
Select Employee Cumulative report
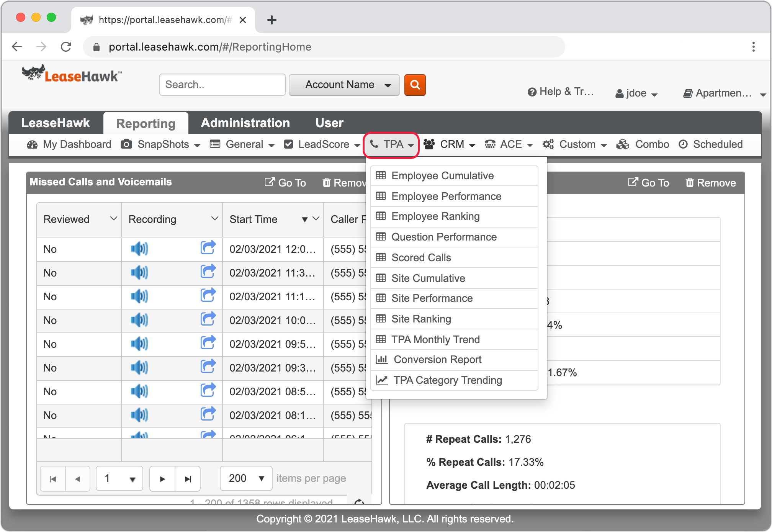pos(454,176)
